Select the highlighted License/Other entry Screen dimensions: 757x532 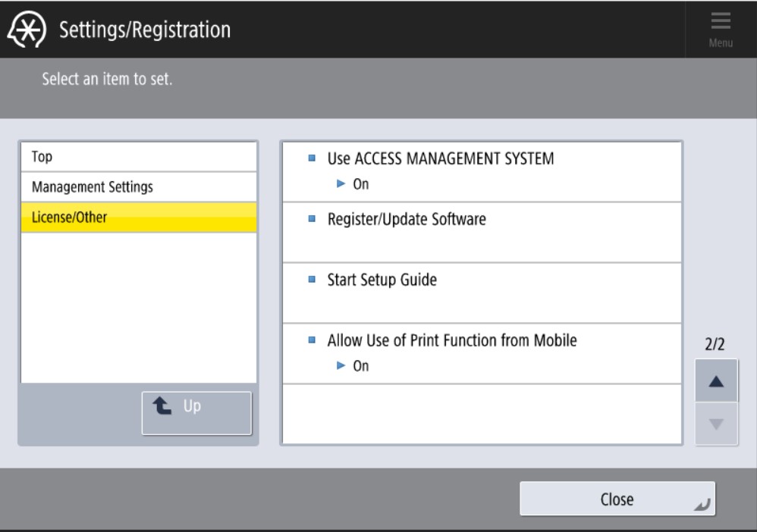pyautogui.click(x=138, y=217)
